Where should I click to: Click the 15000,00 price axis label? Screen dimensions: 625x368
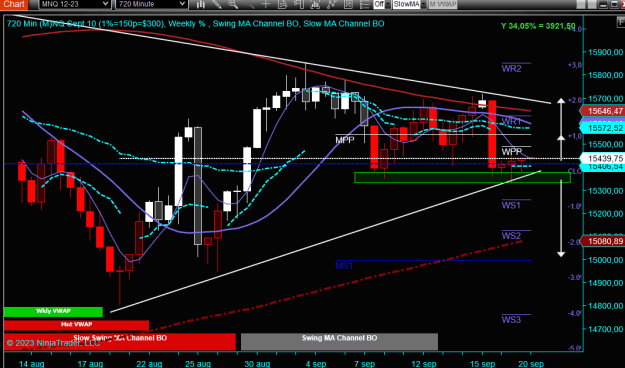[x=605, y=260]
